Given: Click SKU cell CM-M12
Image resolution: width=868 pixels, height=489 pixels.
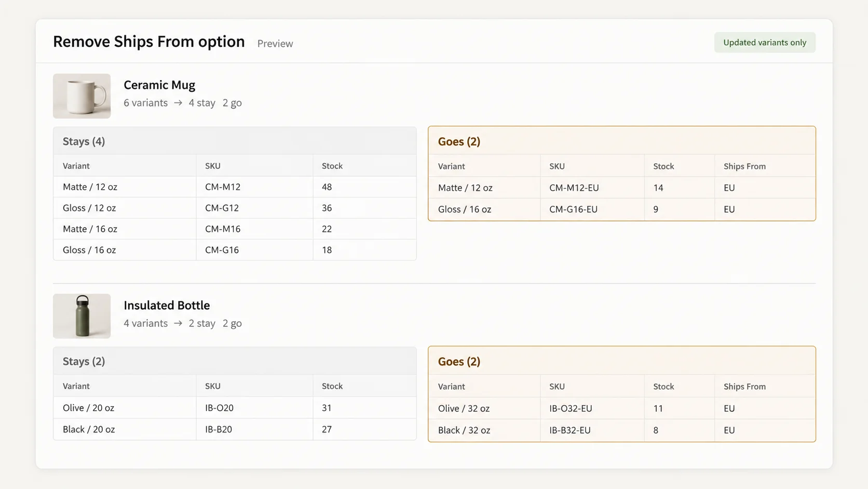Looking at the screenshot, I should point(254,187).
